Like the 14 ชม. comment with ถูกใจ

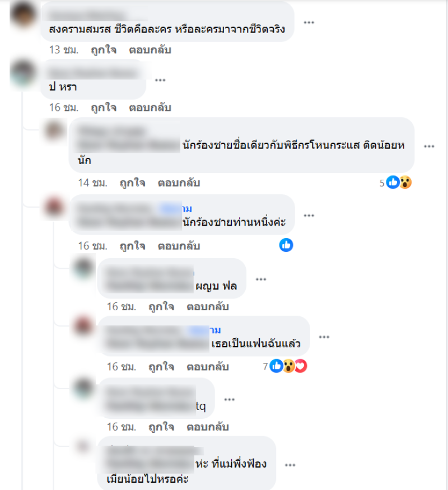pyautogui.click(x=133, y=183)
